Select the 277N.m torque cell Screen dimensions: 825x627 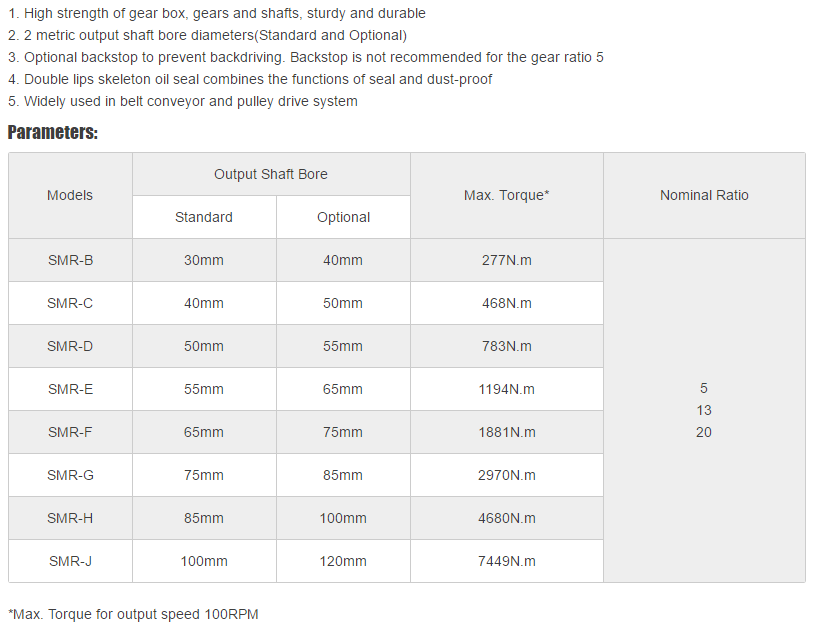(506, 260)
